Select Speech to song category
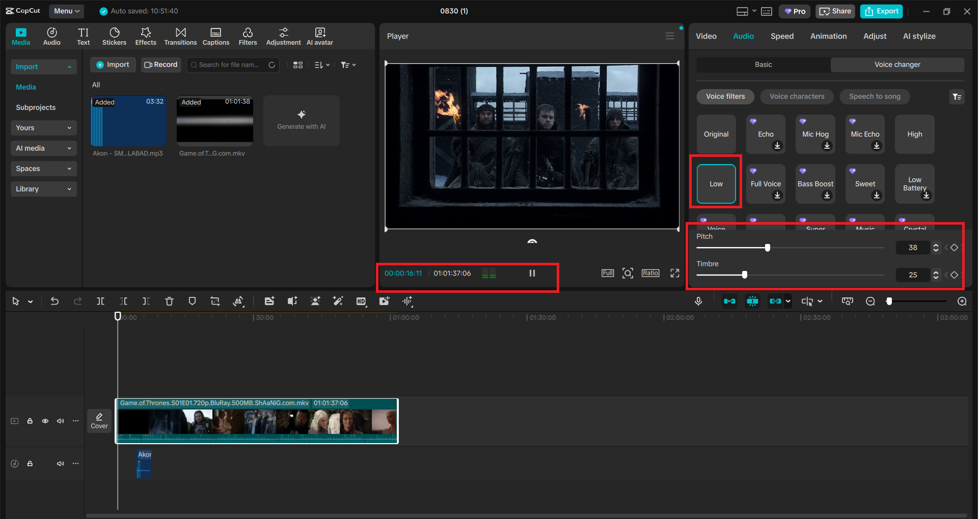The width and height of the screenshot is (980, 519). point(875,97)
